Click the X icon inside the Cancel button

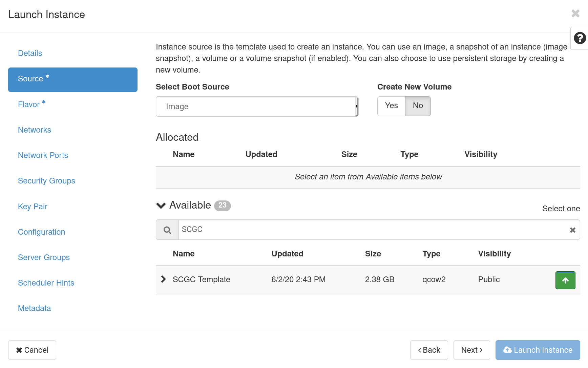tap(19, 350)
